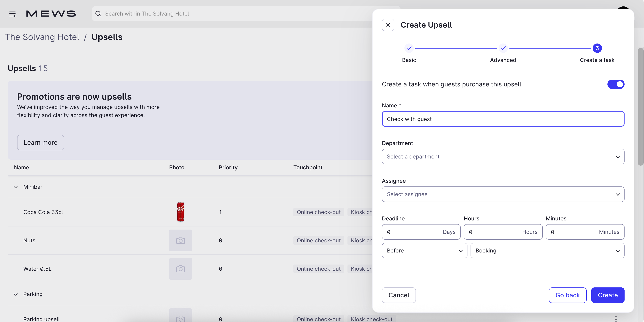Image resolution: width=644 pixels, height=322 pixels.
Task: Select the Nuts row name
Action: tap(29, 240)
